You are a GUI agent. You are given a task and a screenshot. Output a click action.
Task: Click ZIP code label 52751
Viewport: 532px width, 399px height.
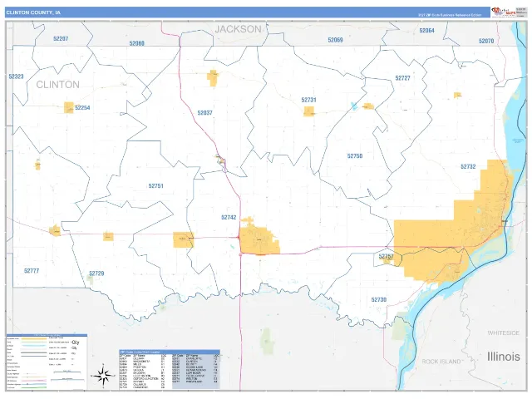155,186
